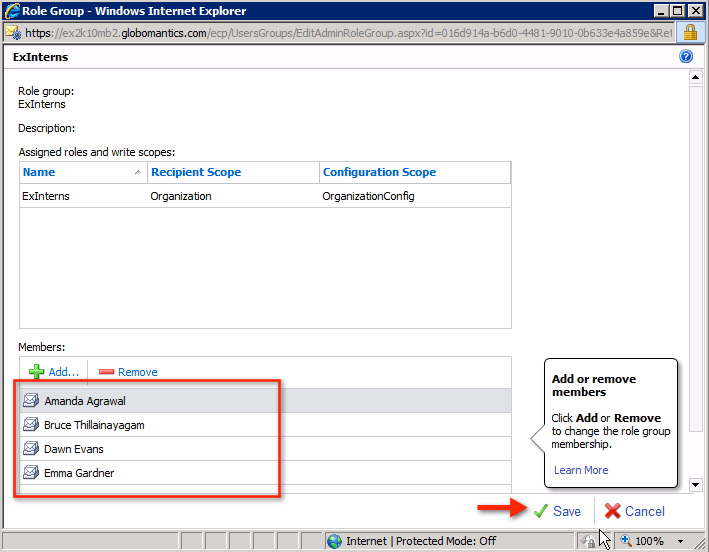The image size is (709, 552).
Task: Click Dawn Evans's mailbox icon
Action: (31, 448)
